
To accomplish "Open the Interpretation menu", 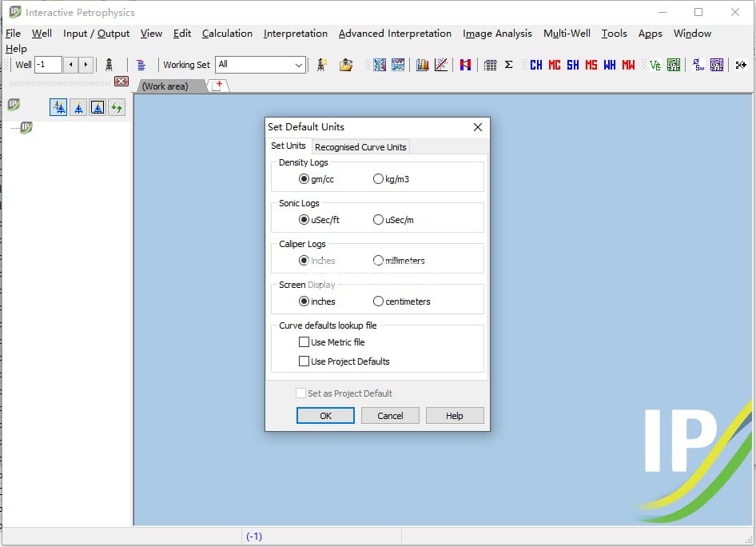I will coord(296,34).
